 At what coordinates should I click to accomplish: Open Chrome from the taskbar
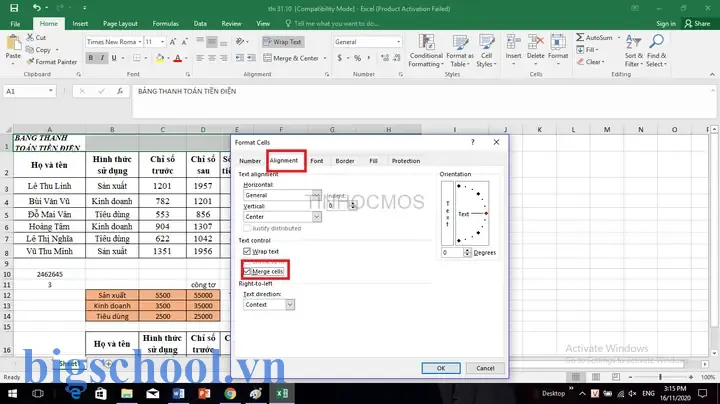coord(230,393)
